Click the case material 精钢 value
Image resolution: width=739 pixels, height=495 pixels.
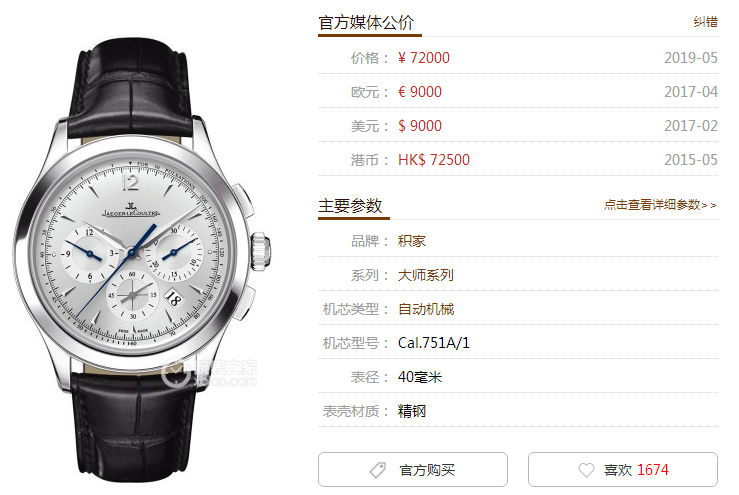point(412,411)
